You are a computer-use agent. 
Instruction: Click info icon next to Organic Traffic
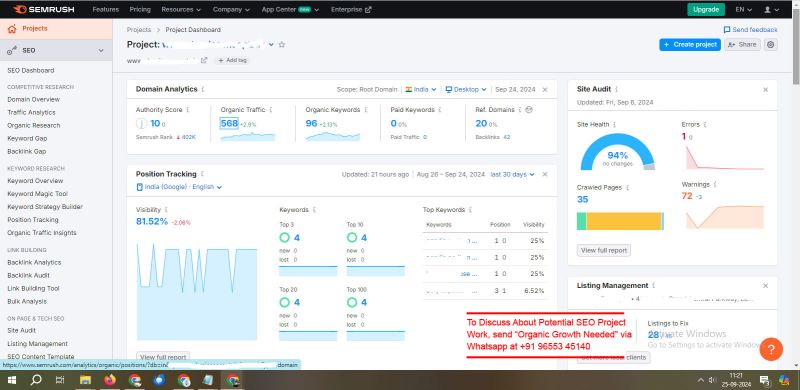click(270, 110)
